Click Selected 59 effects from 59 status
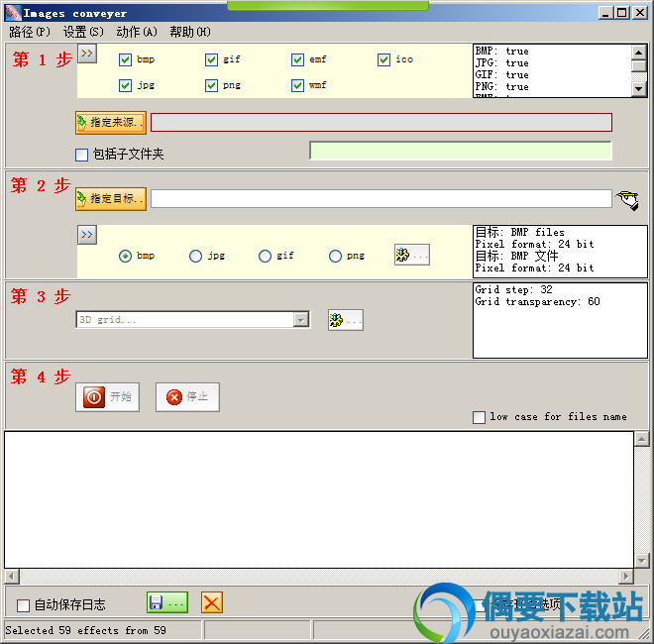 click(x=85, y=630)
